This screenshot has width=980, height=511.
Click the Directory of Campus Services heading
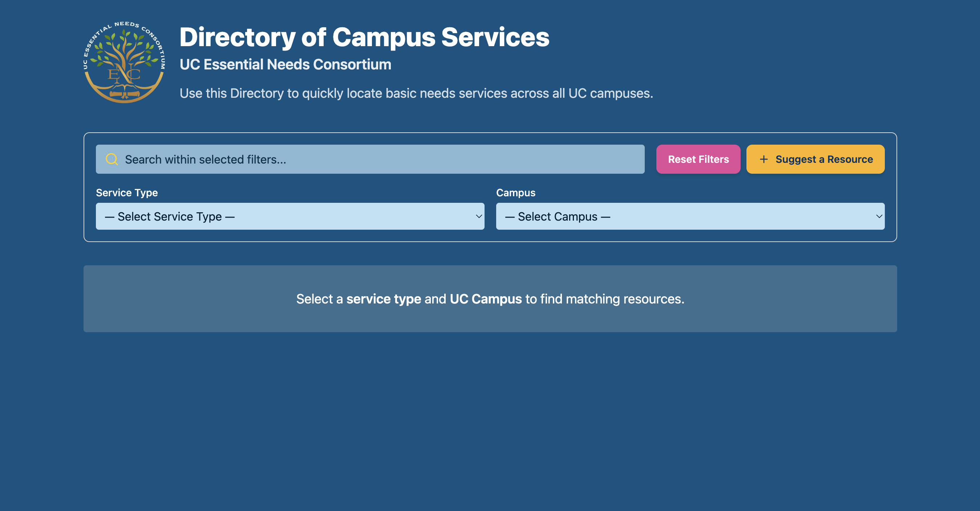364,37
